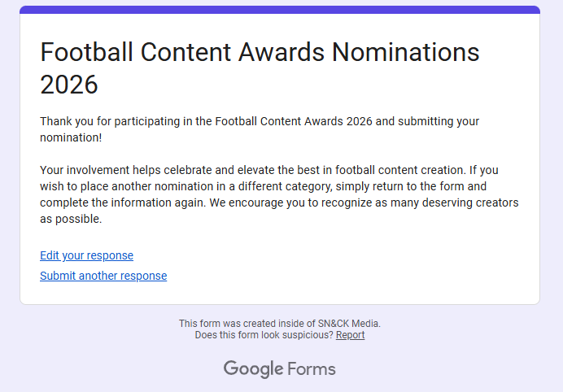The image size is (563, 392).
Task: Click the "Forms" word beside Google
Action: (312, 369)
